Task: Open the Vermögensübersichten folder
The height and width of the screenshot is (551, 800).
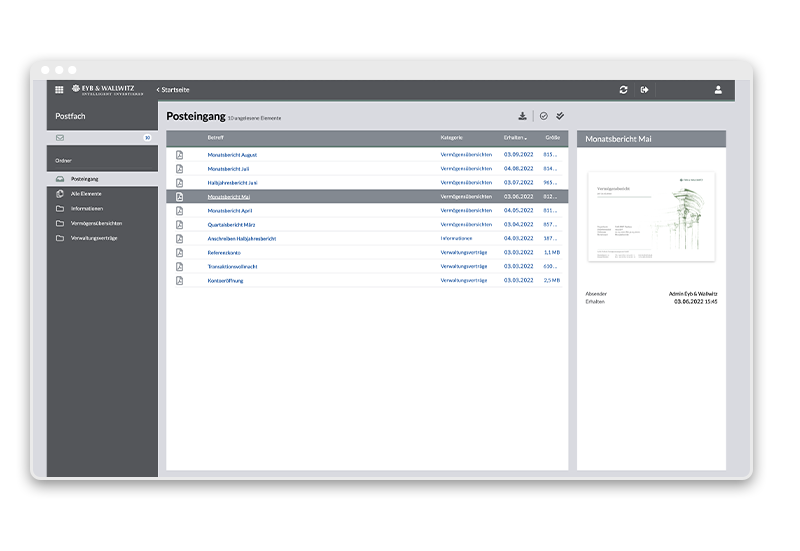Action: [96, 223]
